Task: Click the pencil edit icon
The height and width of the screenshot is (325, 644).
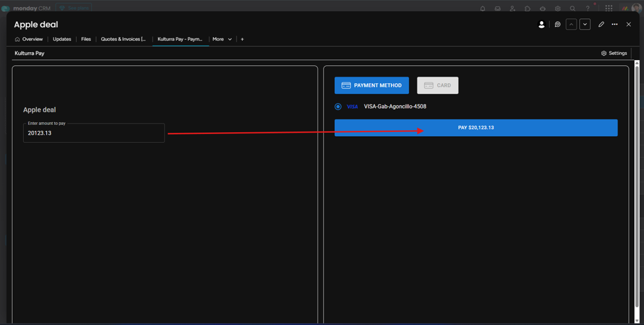Action: [601, 24]
